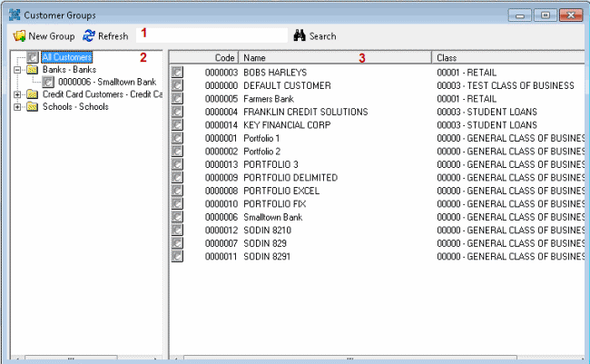Expand the Credit Card Customers group
590x364 pixels.
pos(17,94)
